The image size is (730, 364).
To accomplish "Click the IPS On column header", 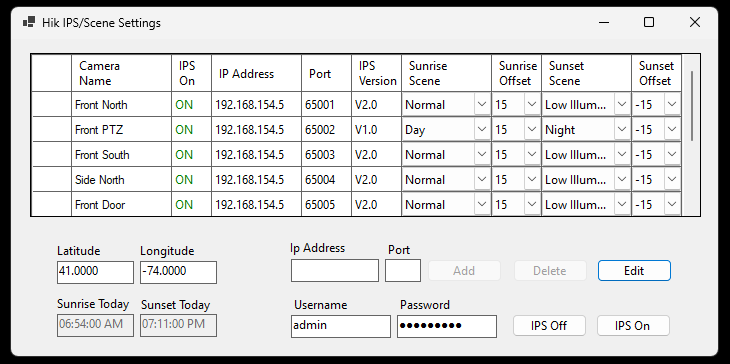I will [191, 73].
